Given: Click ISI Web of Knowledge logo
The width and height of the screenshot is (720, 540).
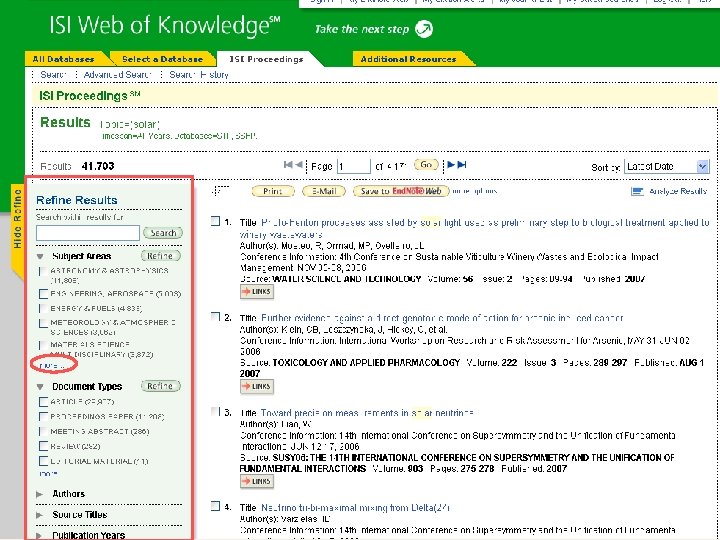Looking at the screenshot, I should pos(164,26).
